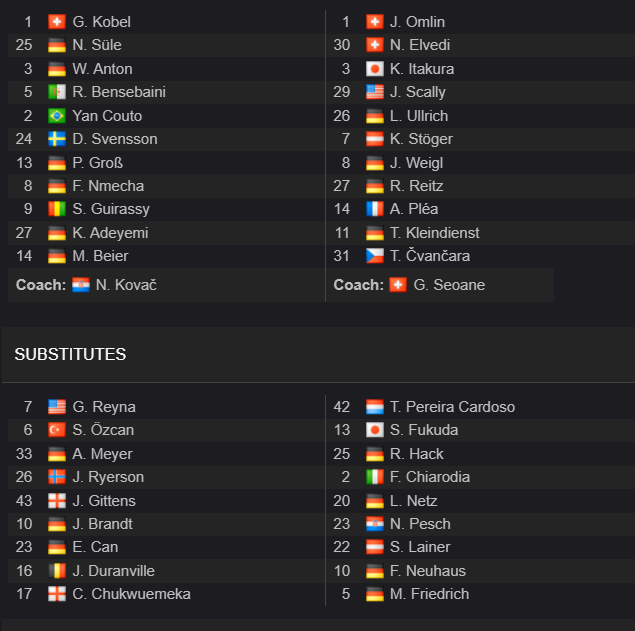This screenshot has width=635, height=631.
Task: Open C. Chukwuemeka's player page
Action: point(131,594)
